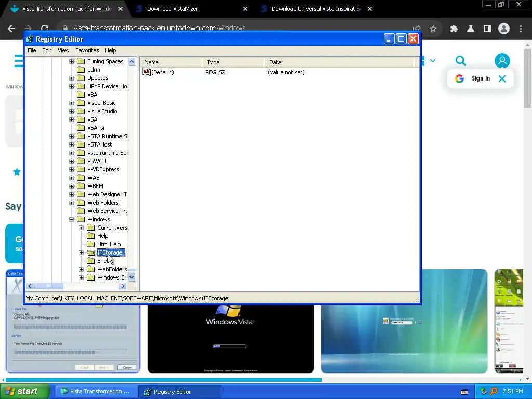Viewport: 532px width, 399px height.
Task: Switch to Vista Transformation taskbar button
Action: click(96, 392)
